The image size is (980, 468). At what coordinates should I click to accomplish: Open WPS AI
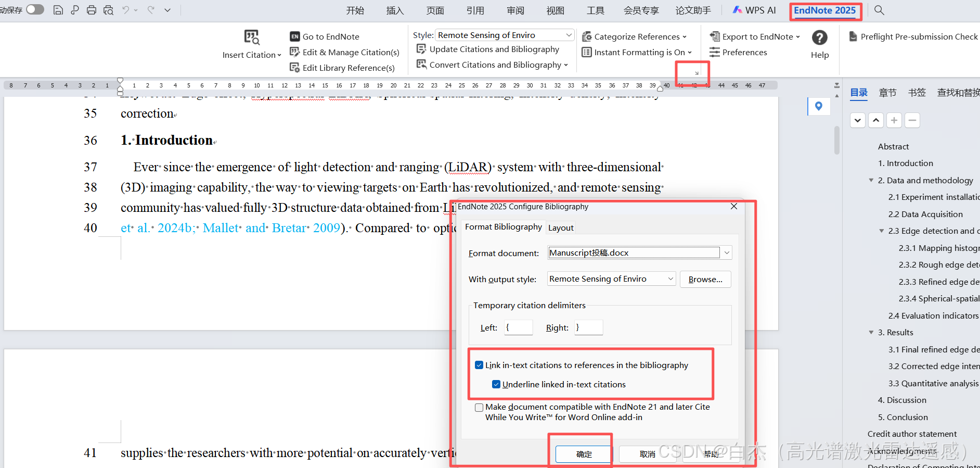(x=754, y=10)
